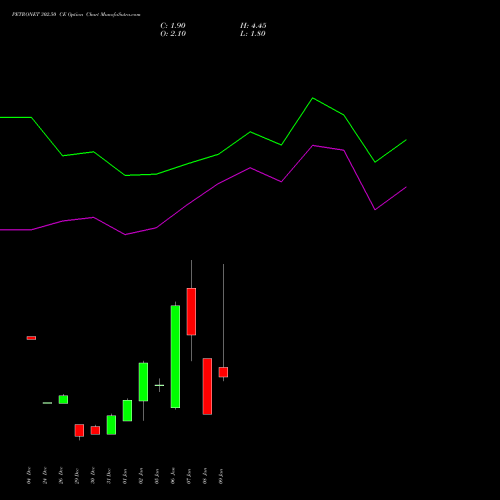Click the green candle for 01 Jan
Viewport: 500px width, 500px height.
127,410
